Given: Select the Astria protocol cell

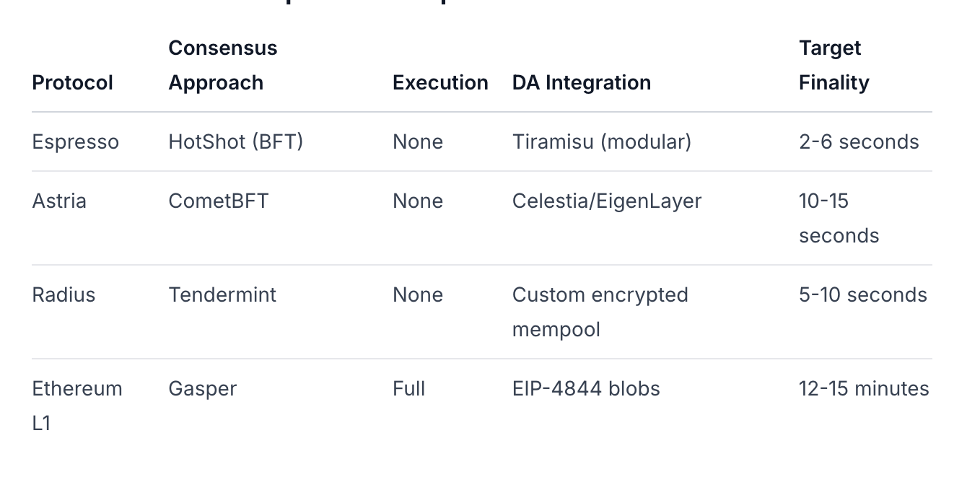Looking at the screenshot, I should 59,201.
